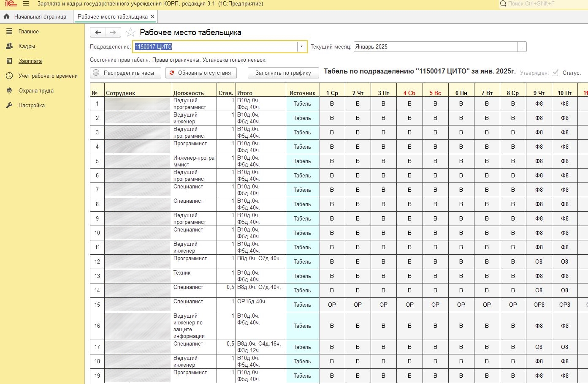
Task: Open month picker with ellipsis button
Action: (x=522, y=47)
